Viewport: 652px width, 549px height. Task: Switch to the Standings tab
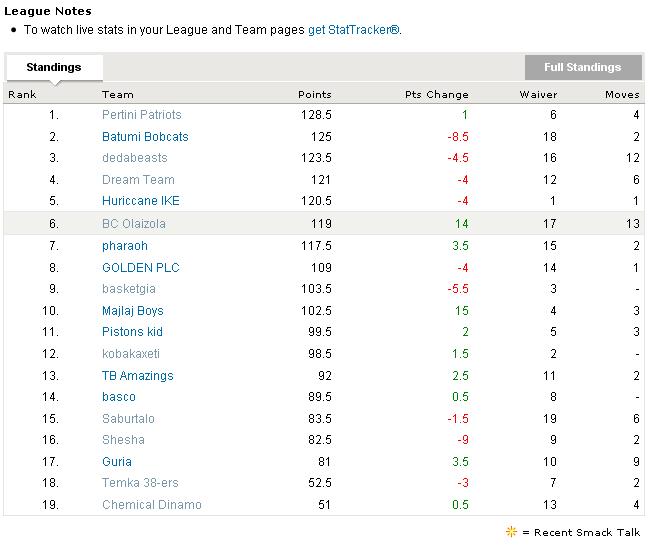pos(54,67)
